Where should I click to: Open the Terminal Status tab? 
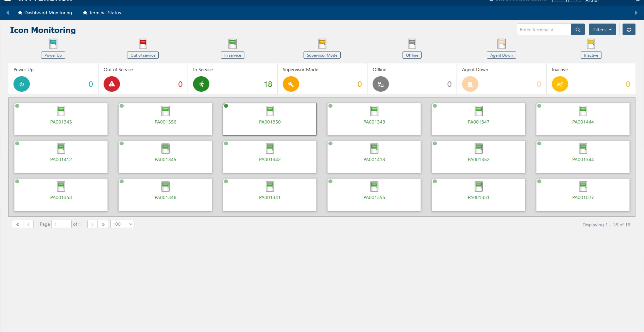(102, 13)
